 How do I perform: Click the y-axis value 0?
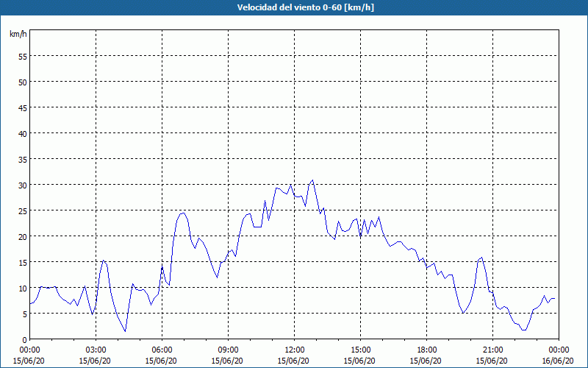coord(25,339)
